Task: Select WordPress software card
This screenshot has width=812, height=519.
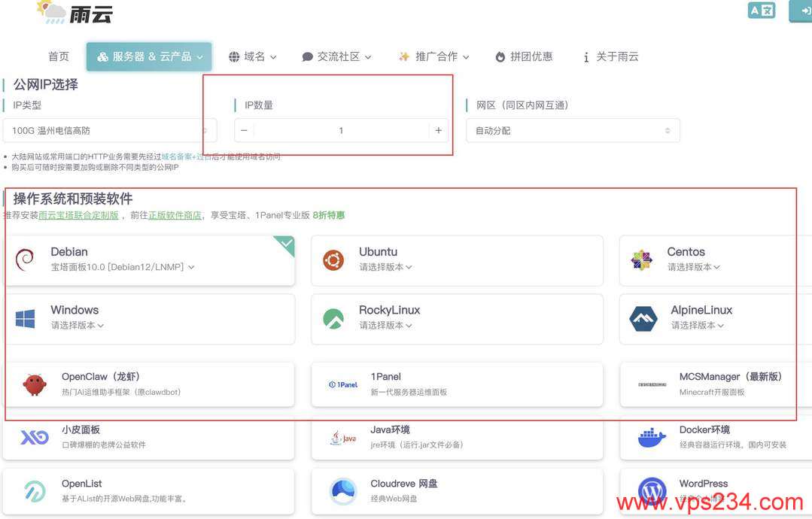Action: click(x=716, y=491)
